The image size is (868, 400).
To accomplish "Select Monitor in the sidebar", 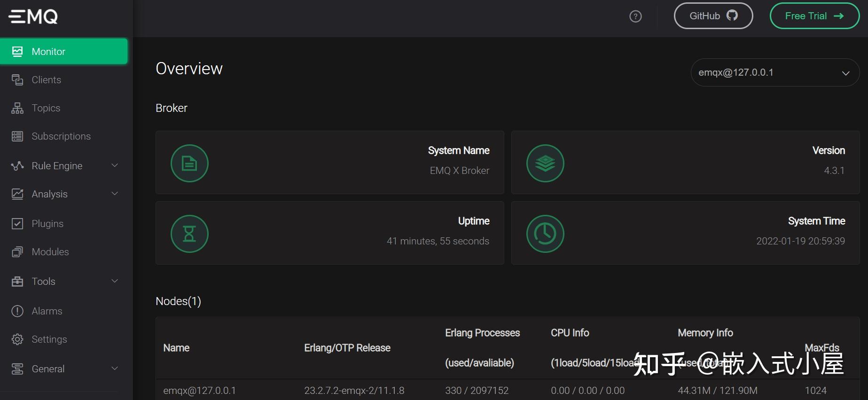I will coord(64,51).
